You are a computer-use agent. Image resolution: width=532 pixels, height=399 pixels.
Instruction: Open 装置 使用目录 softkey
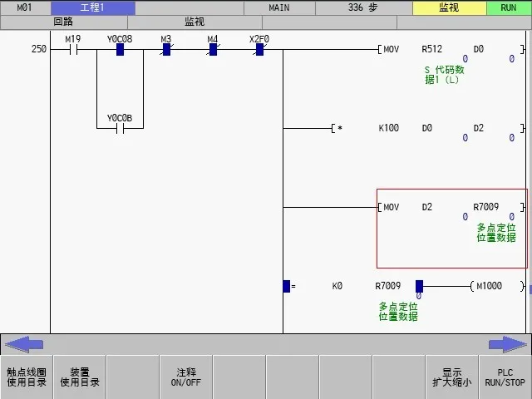pyautogui.click(x=80, y=377)
